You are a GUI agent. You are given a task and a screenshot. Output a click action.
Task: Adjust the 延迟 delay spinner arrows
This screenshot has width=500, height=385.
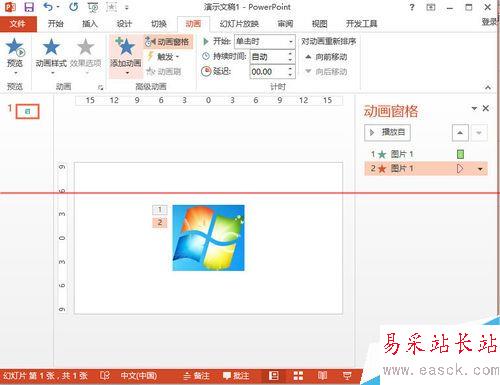290,71
